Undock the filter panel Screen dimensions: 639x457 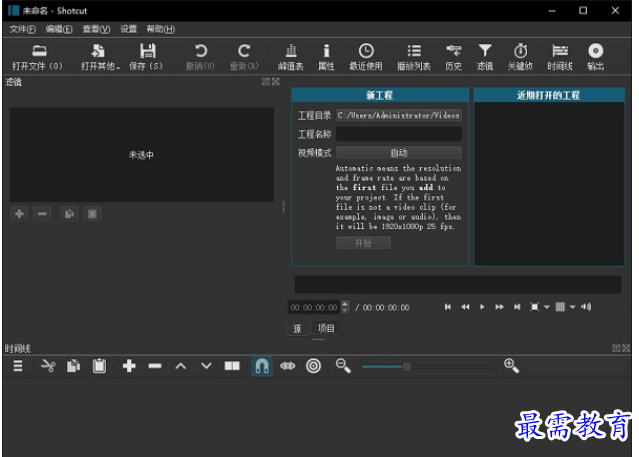pyautogui.click(x=265, y=82)
